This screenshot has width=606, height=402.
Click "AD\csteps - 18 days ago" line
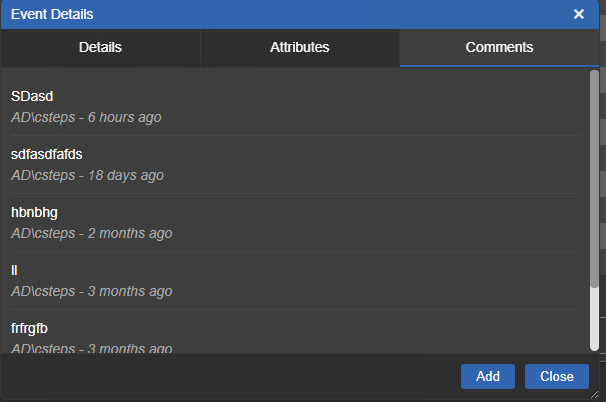click(x=87, y=175)
